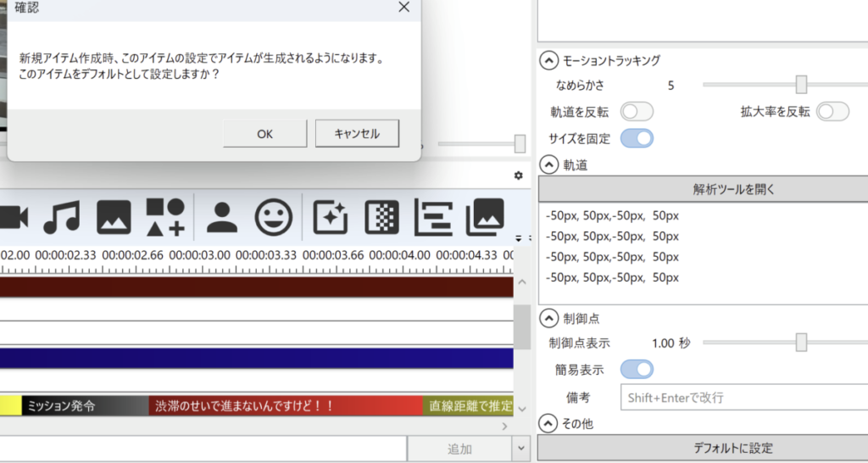
Task: Click the video camera item icon
Action: pos(13,218)
